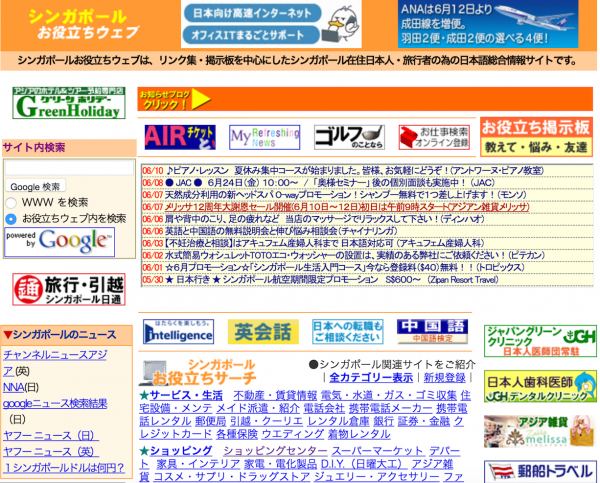
Task: Click the 06/10 ピアノ・レッスン news row
Action: point(367,170)
